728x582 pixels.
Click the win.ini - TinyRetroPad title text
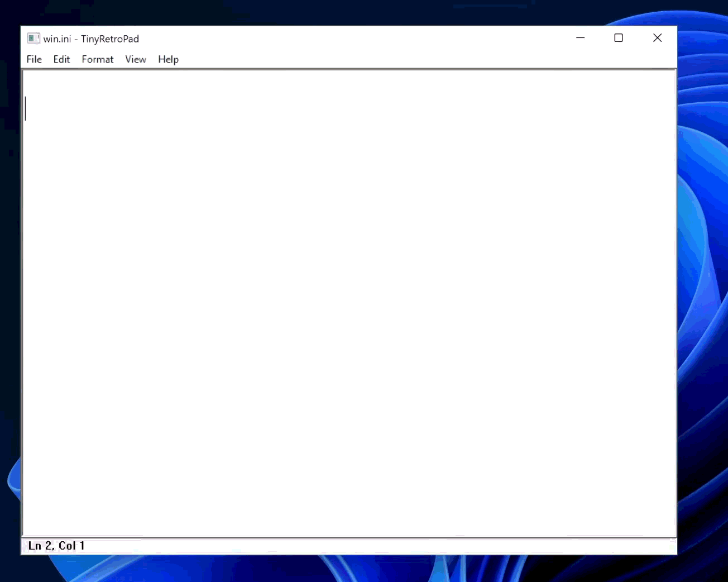click(x=91, y=39)
